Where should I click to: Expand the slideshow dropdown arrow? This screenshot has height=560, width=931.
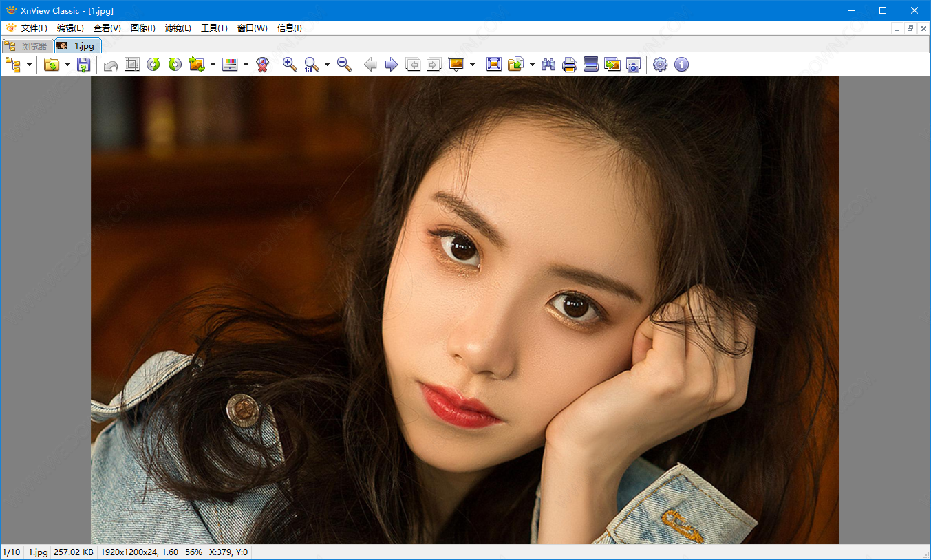point(472,65)
